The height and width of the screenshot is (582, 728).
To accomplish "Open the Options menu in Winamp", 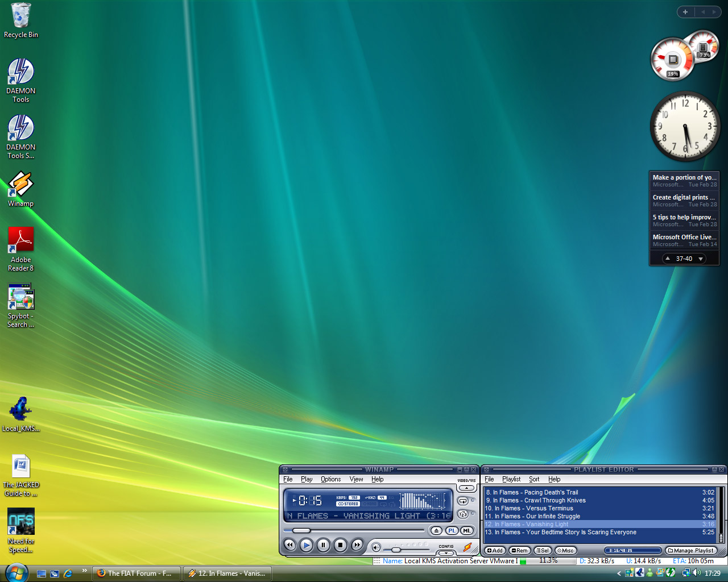I will (x=330, y=479).
